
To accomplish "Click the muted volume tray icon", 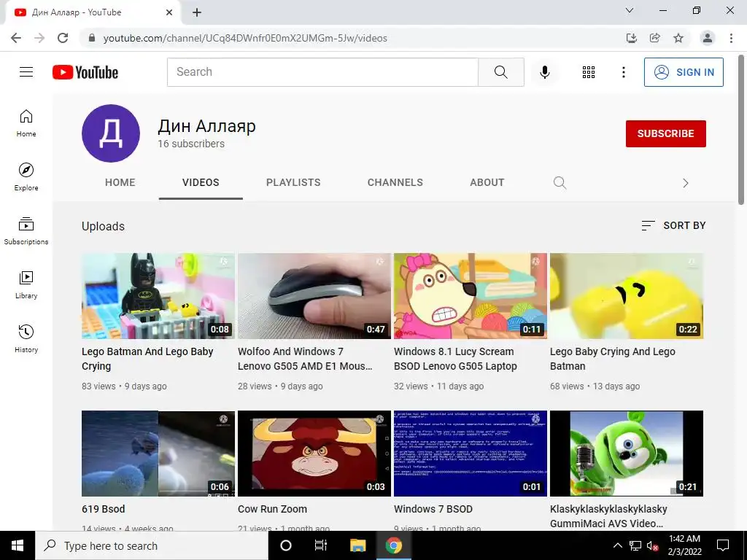I will click(x=653, y=545).
